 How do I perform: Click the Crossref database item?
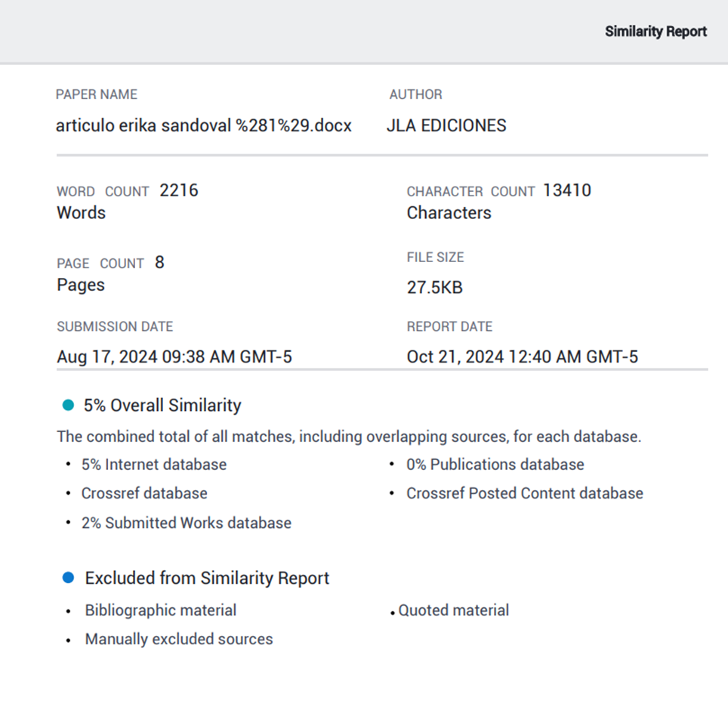(x=144, y=493)
